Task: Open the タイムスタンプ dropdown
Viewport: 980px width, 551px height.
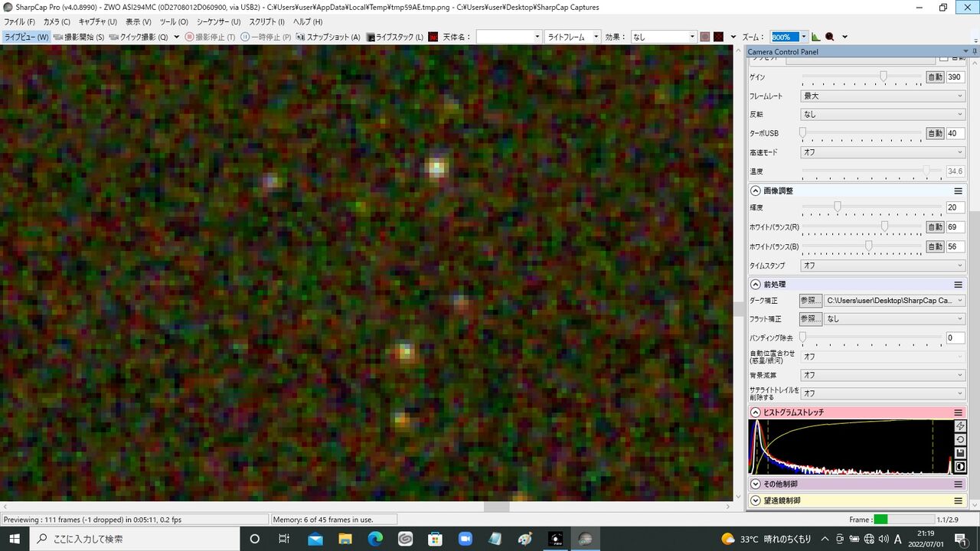Action: [883, 266]
